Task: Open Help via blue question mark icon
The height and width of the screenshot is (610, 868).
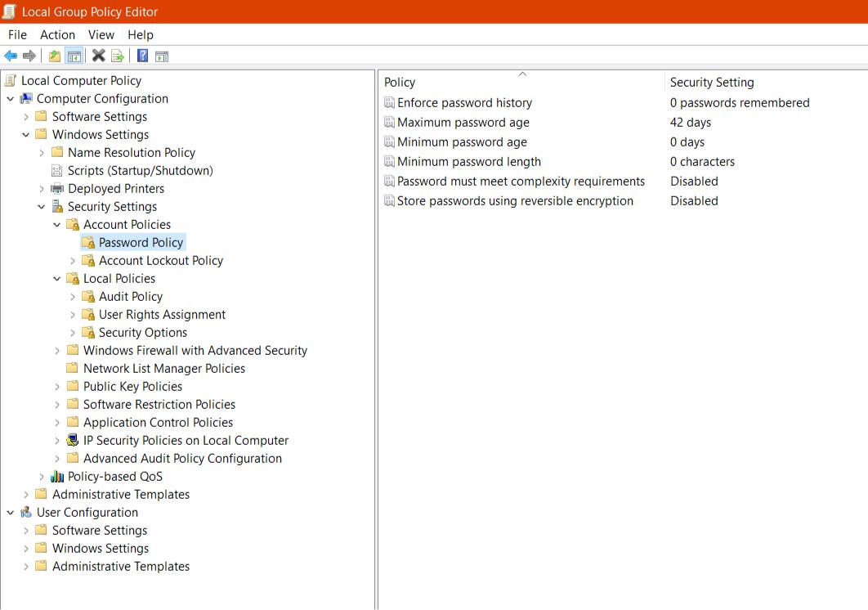Action: 142,56
